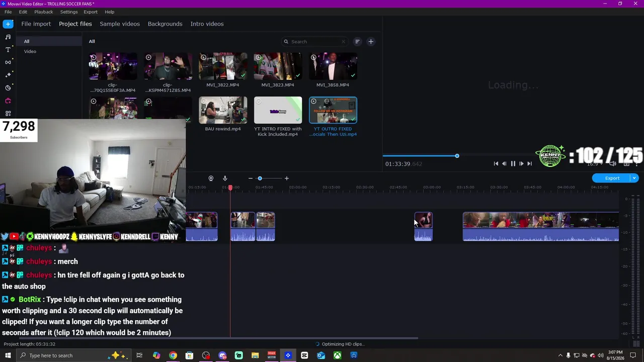Image resolution: width=644 pixels, height=362 pixels.
Task: Select the BAU rewind.mp4 thumbnail
Action: (223, 110)
